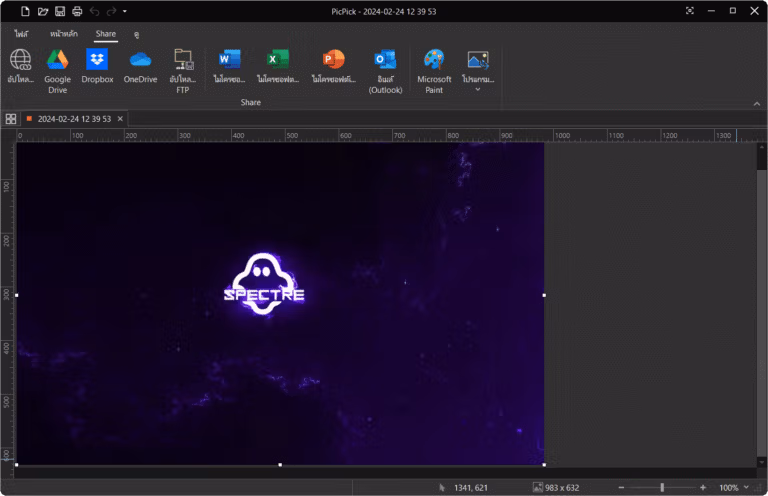Click the zoom slider handle
768x496 pixels.
(662, 487)
